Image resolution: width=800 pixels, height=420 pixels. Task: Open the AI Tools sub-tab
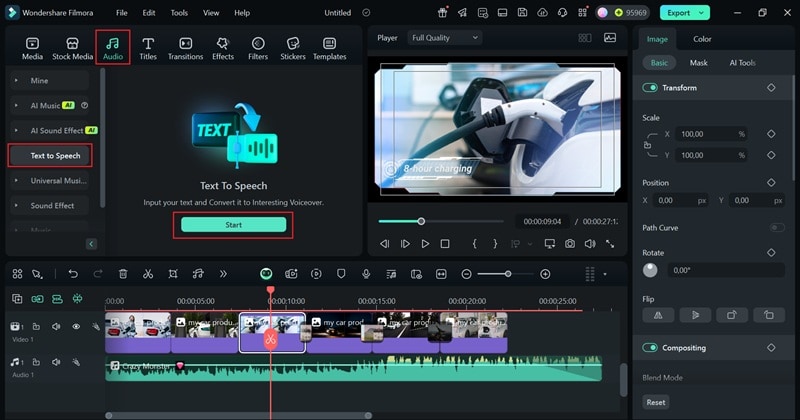[x=742, y=63]
